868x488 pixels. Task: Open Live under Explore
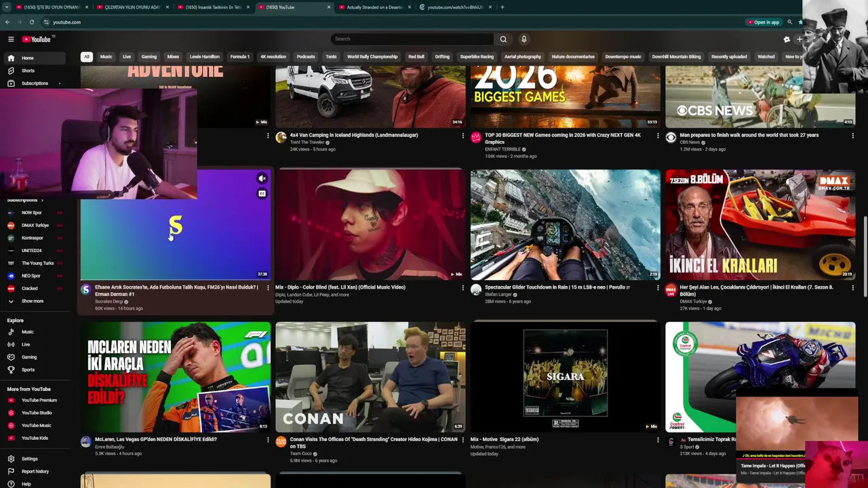(x=26, y=344)
